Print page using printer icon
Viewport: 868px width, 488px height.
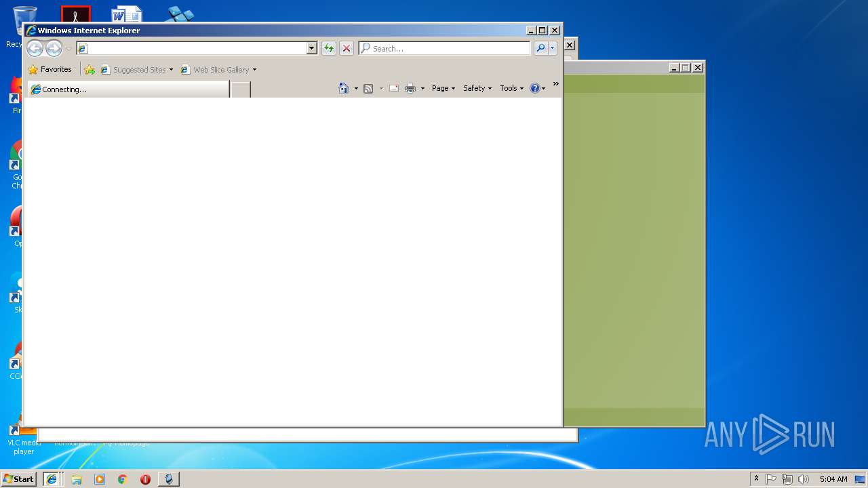click(410, 88)
